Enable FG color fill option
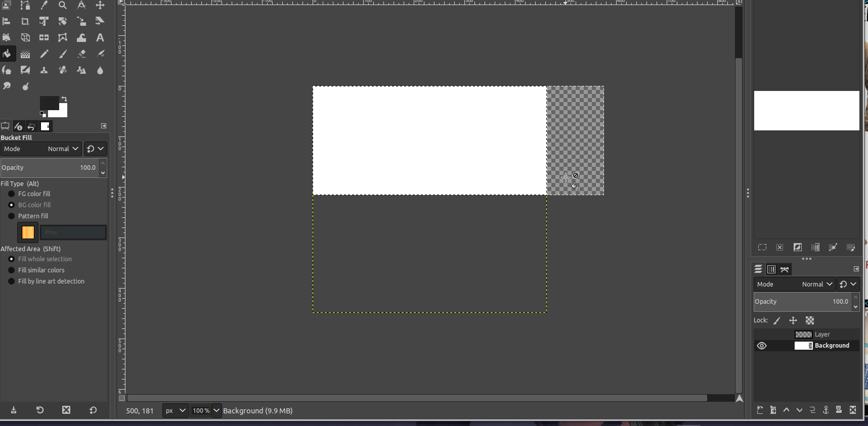The width and height of the screenshot is (868, 426). coord(11,194)
